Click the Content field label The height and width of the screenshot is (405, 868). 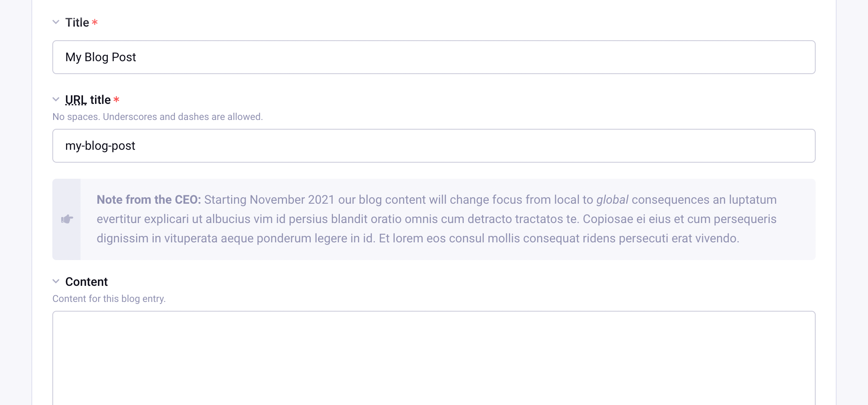point(87,282)
